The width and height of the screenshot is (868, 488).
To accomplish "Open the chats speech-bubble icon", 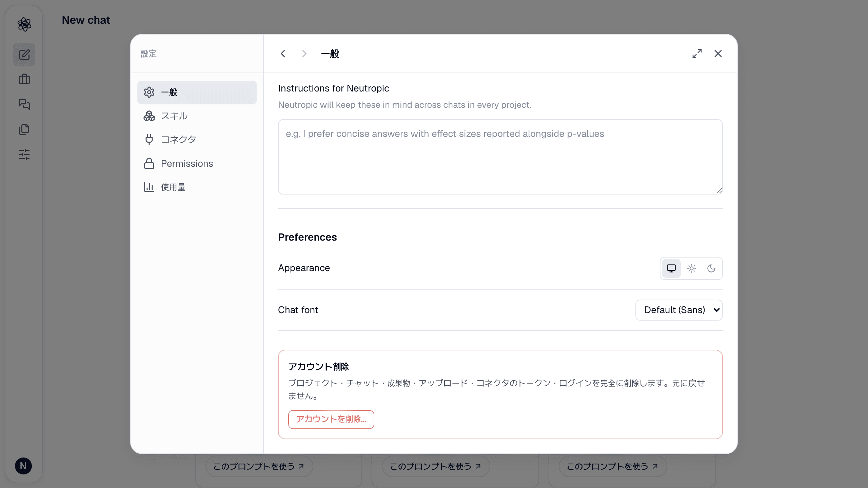I will pos(24,104).
